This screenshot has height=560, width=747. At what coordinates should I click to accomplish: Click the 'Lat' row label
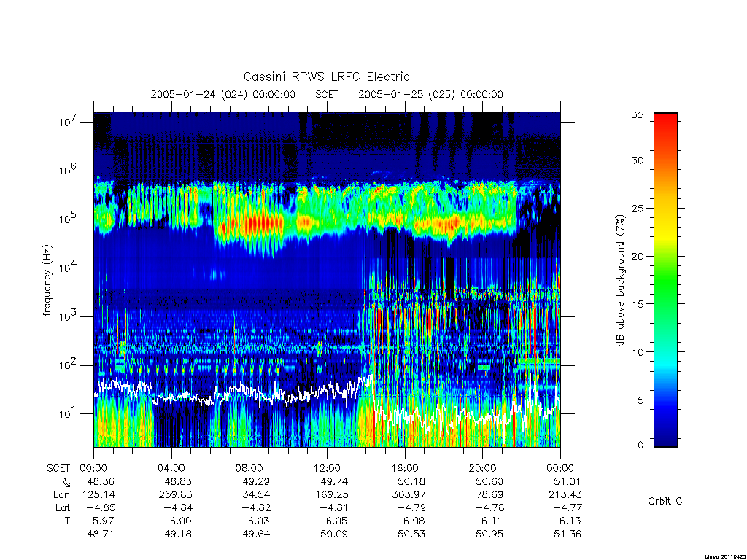coord(63,507)
